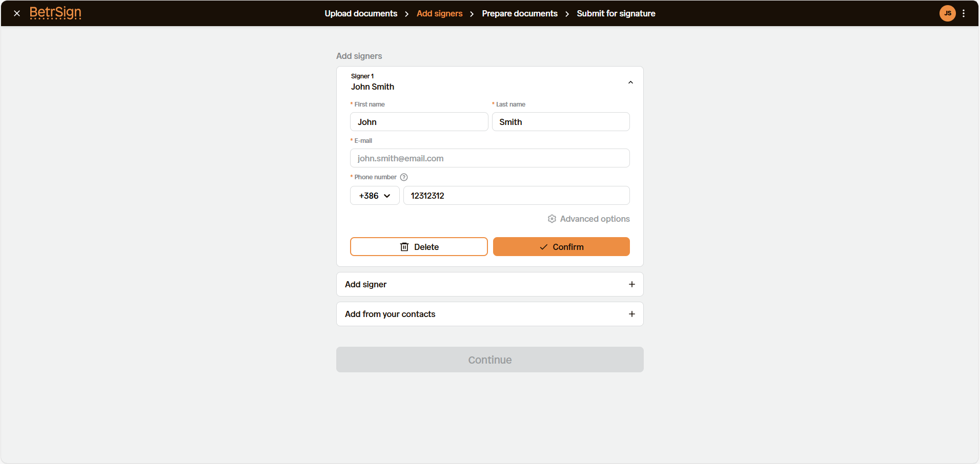Click the disabled Continue button
980x464 pixels.
(x=489, y=360)
